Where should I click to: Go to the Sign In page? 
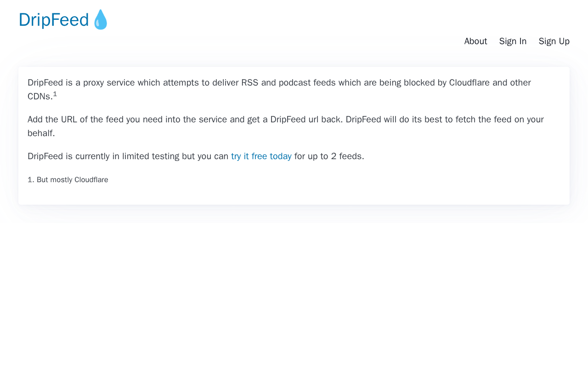tap(513, 41)
